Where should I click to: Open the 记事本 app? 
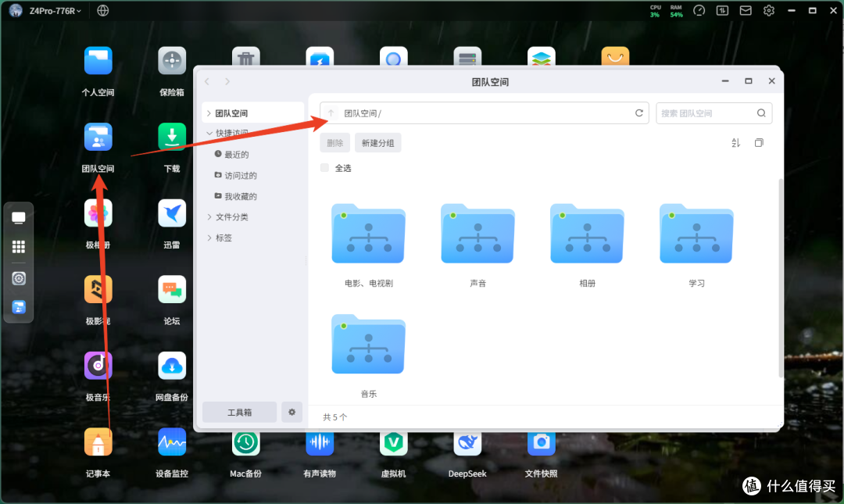(98, 442)
